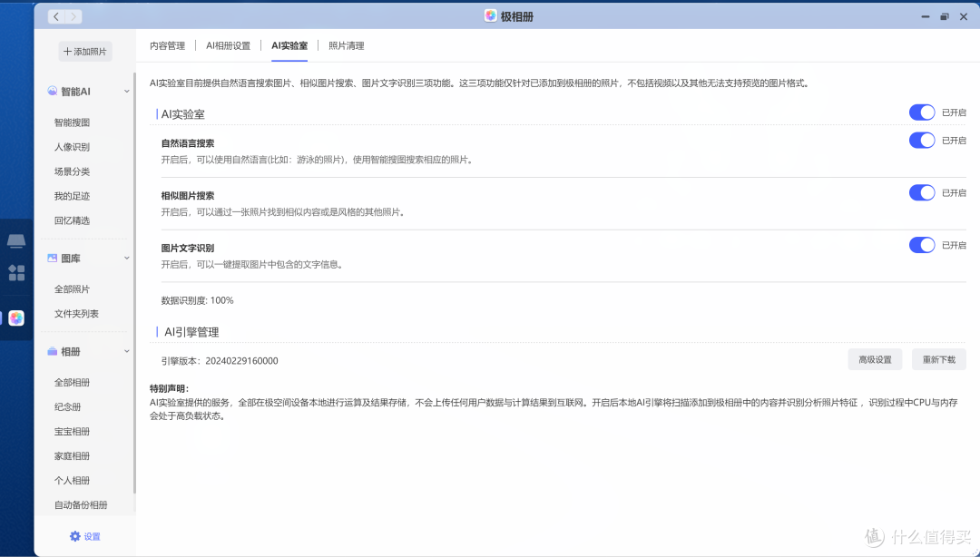Image resolution: width=980 pixels, height=557 pixels.
Task: Click 重新下载 engine button
Action: click(x=939, y=359)
